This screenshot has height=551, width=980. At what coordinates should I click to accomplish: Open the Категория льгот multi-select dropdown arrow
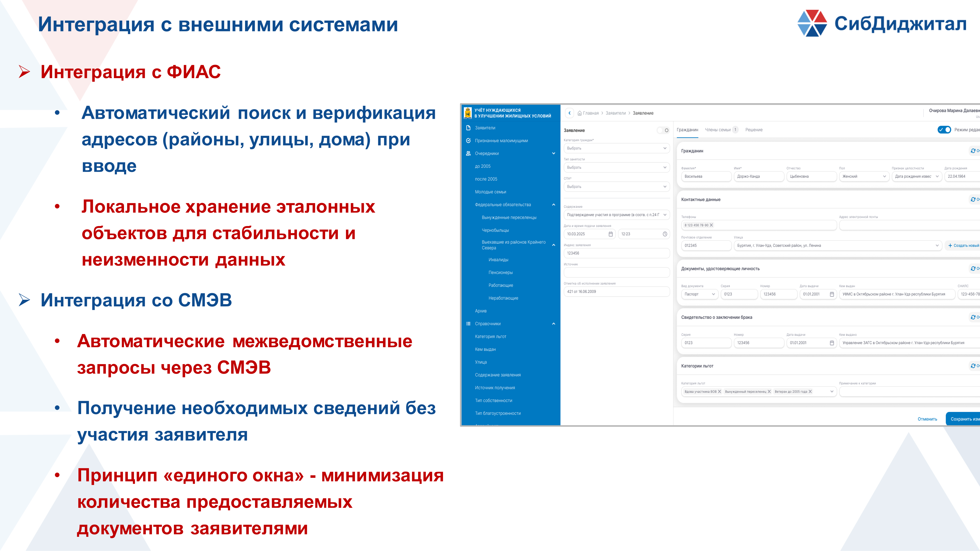(x=832, y=391)
